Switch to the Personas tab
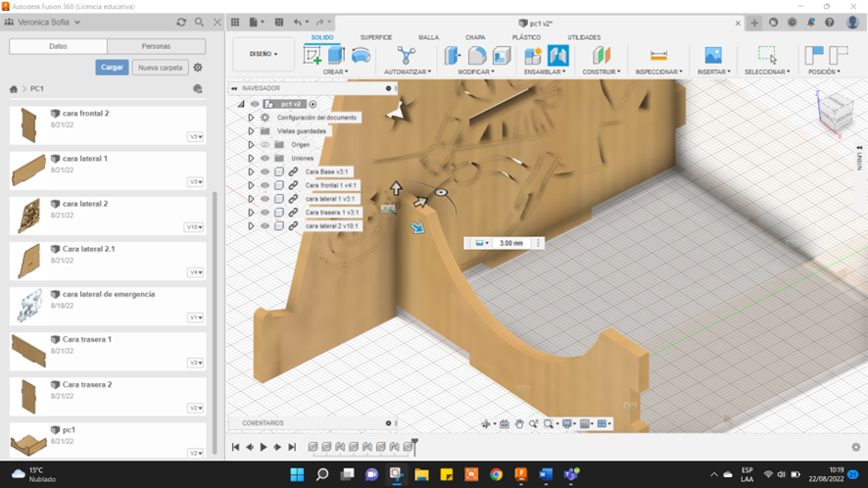Viewport: 868px width, 488px height. pos(156,46)
